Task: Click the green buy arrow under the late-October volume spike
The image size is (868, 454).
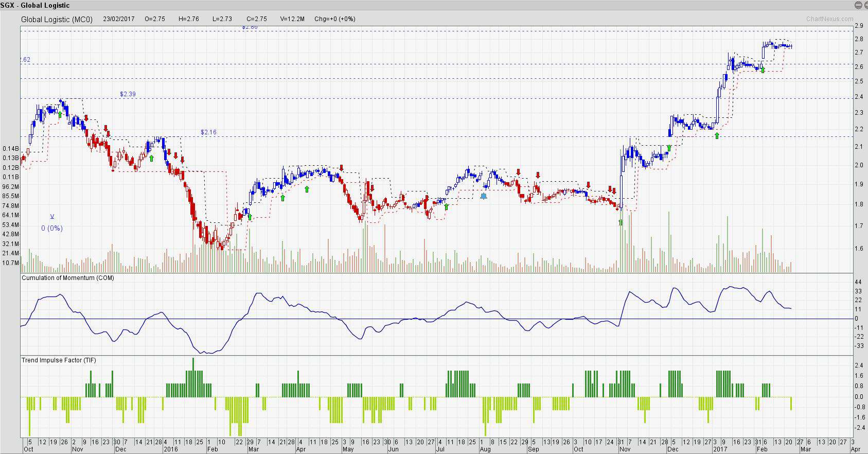Action: (621, 222)
